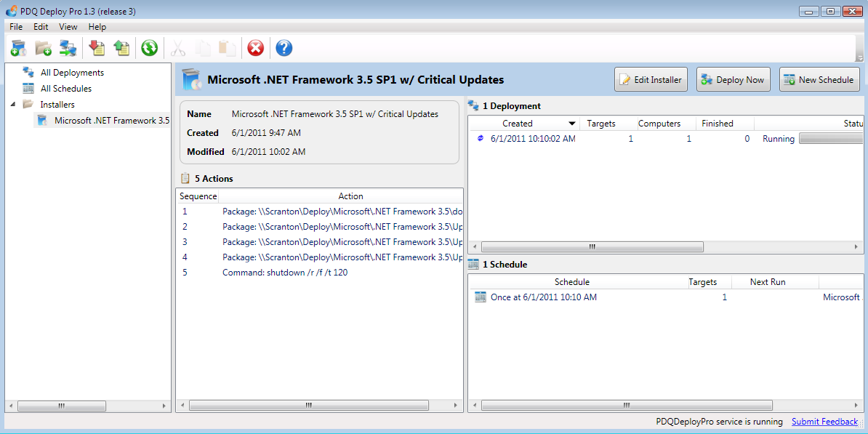868x434 pixels.
Task: Open the toolbar overflow arrow at the toolbar's end
Action: pyautogui.click(x=860, y=57)
